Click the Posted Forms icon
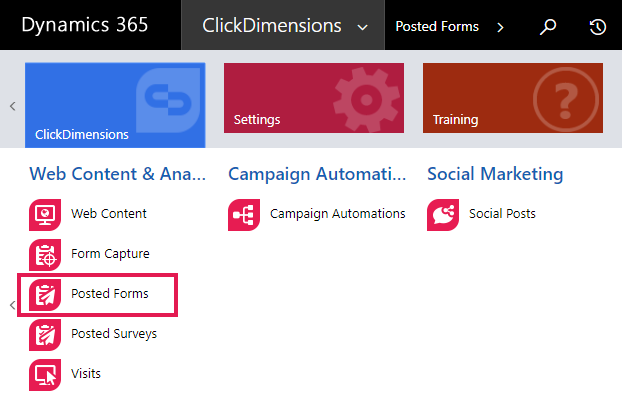 pos(45,295)
